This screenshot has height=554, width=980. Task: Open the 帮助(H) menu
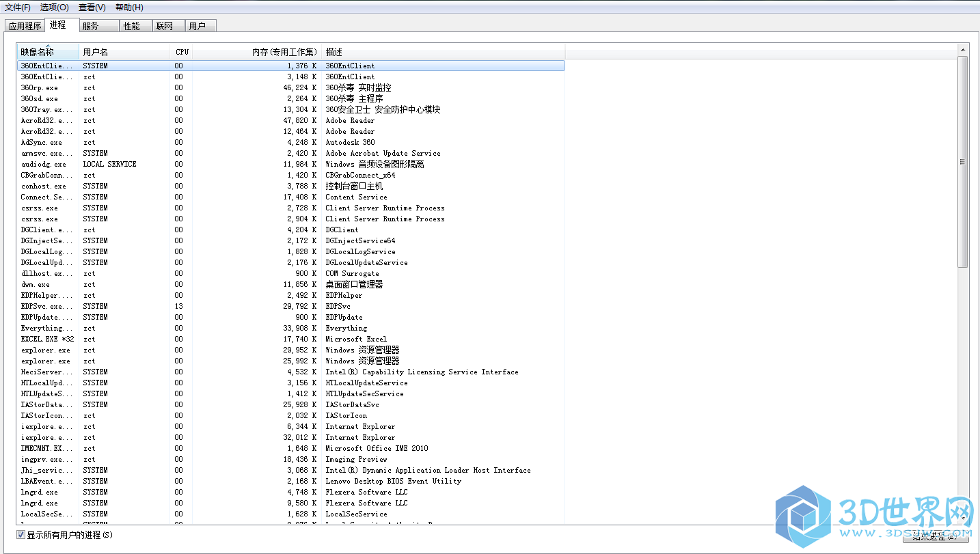pos(129,8)
